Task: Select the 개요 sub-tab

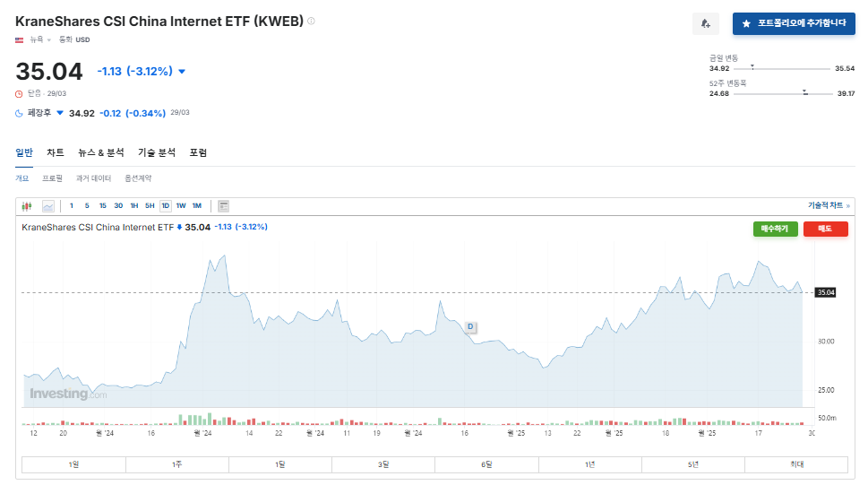Action: (21, 178)
